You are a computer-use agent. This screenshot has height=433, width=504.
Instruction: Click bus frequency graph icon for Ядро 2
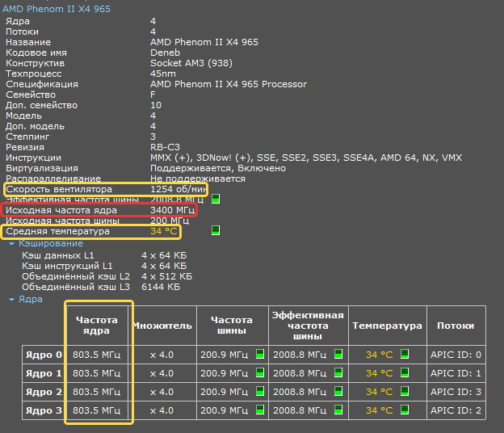tap(260, 391)
